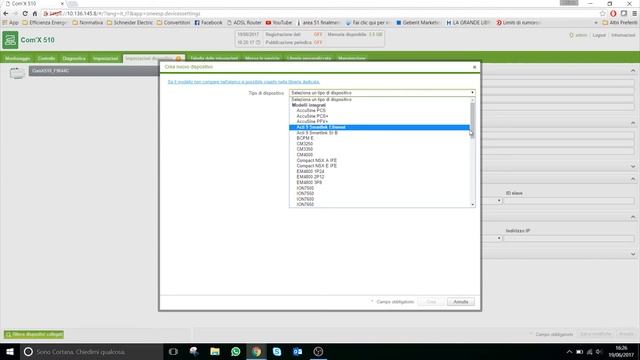Viewport: 640px width, 360px height.
Task: Click the ComX510 device icon in the left tree
Action: (17, 73)
